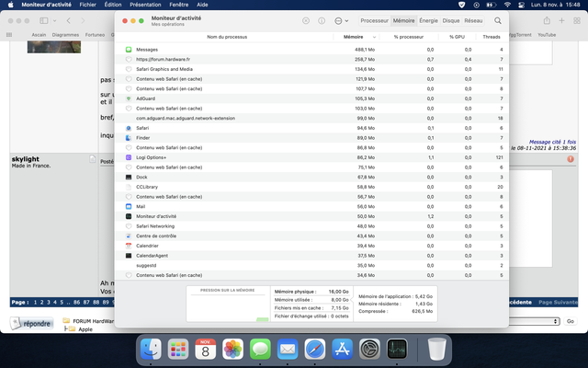Sort by Nom du processus column
The height and width of the screenshot is (368, 588).
pyautogui.click(x=227, y=37)
